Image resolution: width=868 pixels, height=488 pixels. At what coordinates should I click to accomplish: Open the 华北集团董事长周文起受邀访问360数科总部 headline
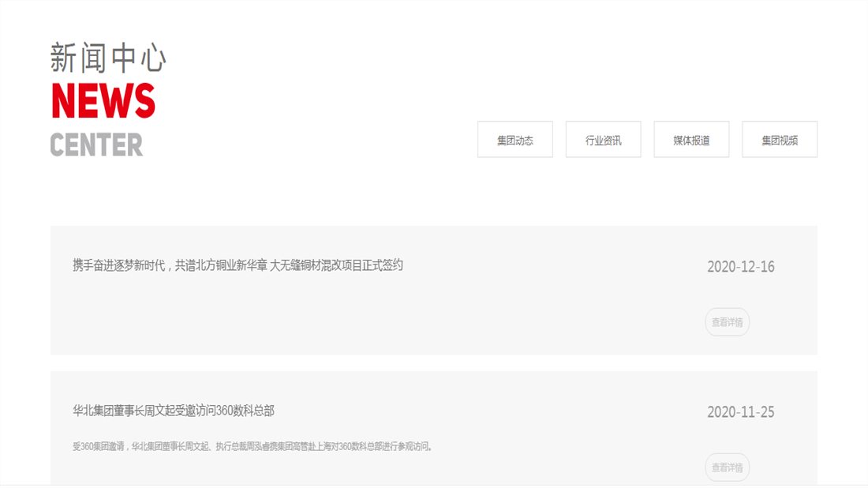pyautogui.click(x=174, y=411)
